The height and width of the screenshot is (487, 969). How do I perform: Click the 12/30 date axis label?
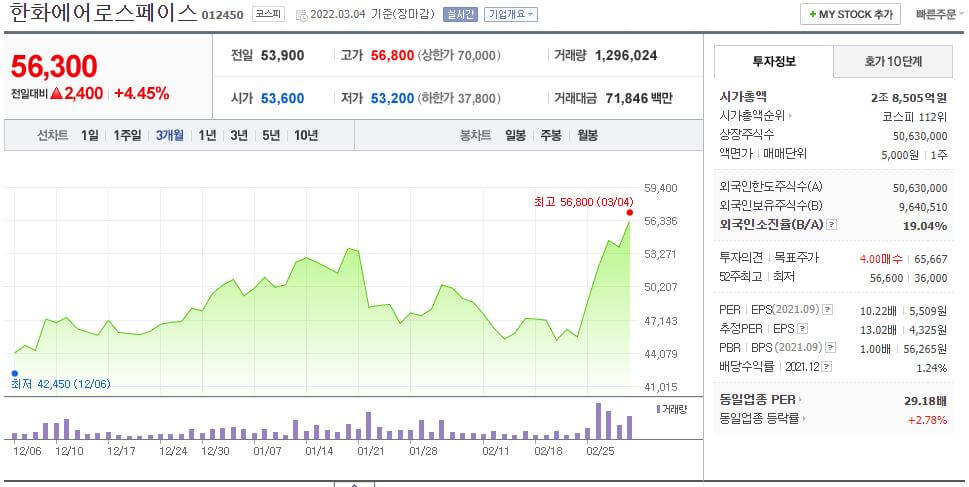216,451
